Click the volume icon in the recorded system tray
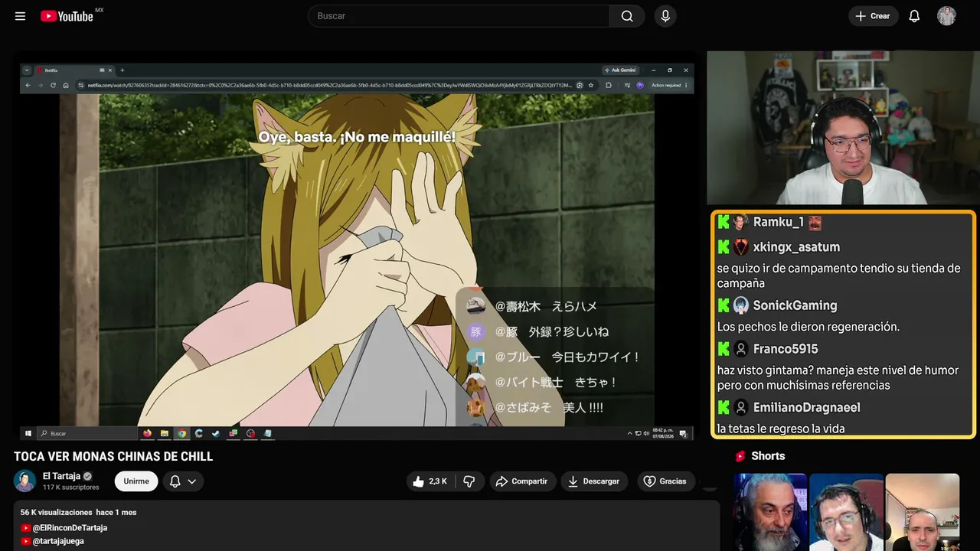Screen dimensions: 980x551 (645, 433)
